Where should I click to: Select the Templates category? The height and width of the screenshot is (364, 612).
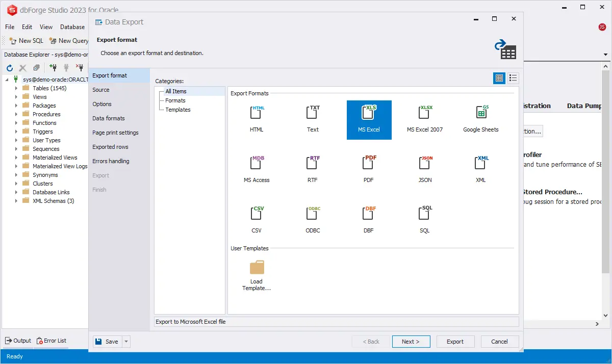point(178,110)
